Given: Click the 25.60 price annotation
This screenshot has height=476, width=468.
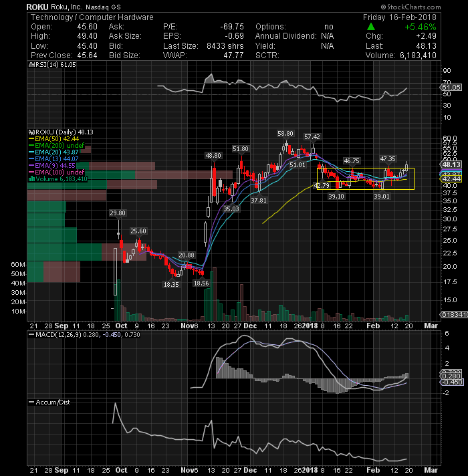Looking at the screenshot, I should point(138,231).
